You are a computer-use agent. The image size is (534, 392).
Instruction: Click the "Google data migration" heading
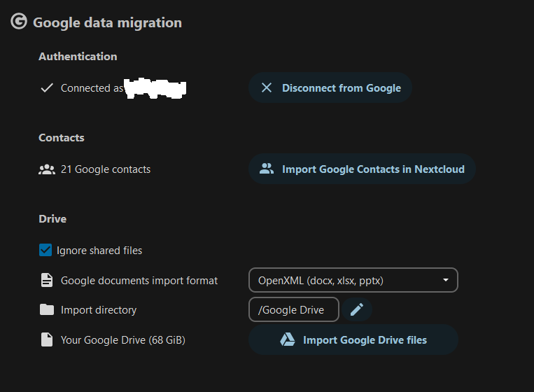coord(107,23)
